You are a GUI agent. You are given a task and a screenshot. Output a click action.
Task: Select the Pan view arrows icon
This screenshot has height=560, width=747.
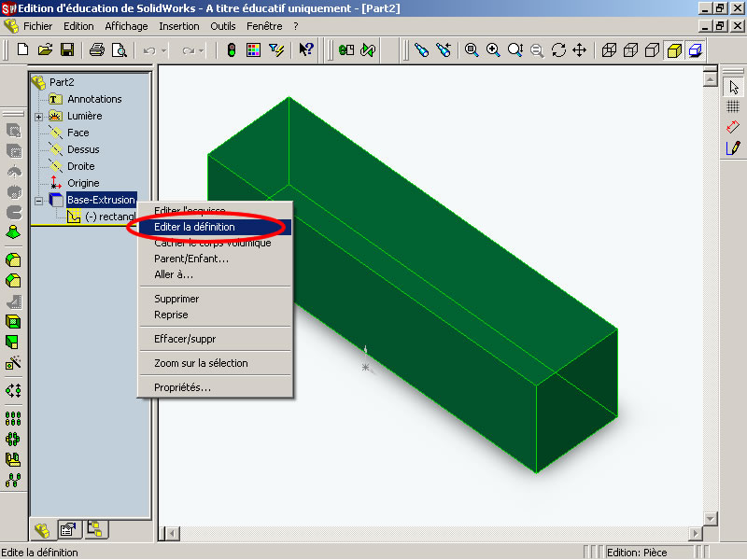(x=579, y=49)
